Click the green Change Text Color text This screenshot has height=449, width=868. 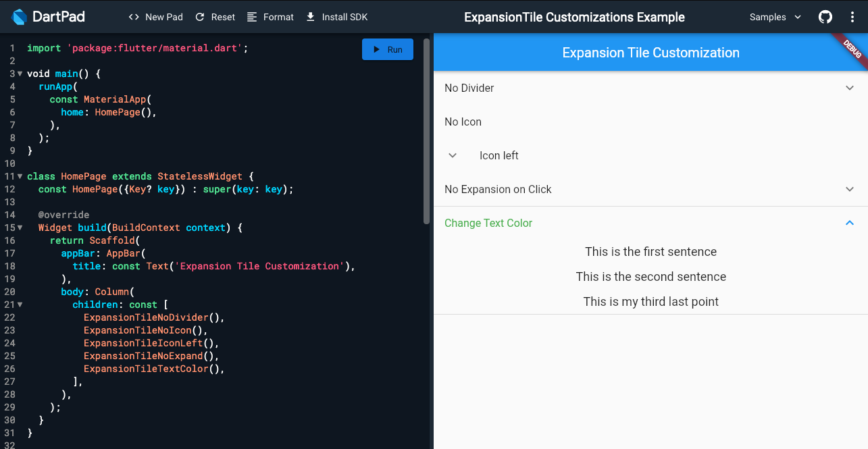[488, 223]
